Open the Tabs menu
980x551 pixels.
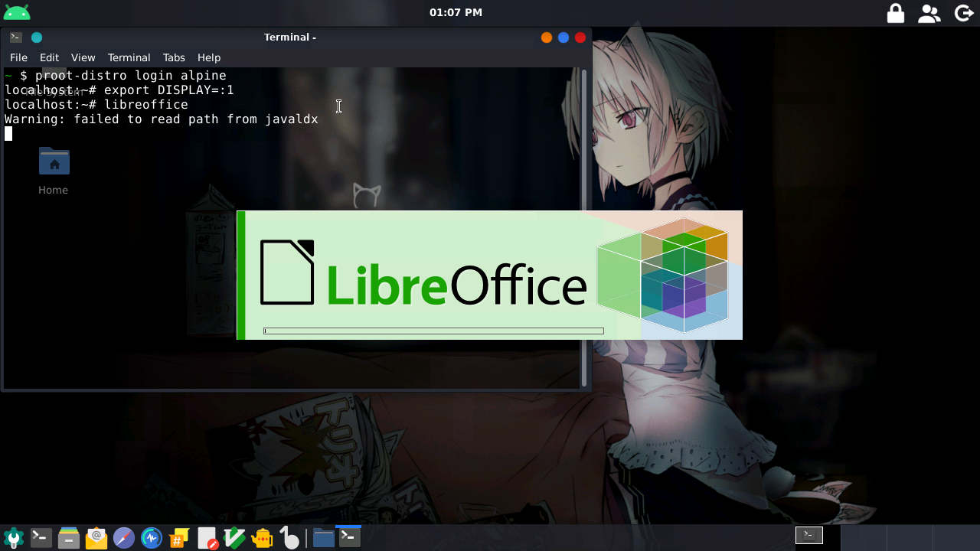pyautogui.click(x=174, y=57)
